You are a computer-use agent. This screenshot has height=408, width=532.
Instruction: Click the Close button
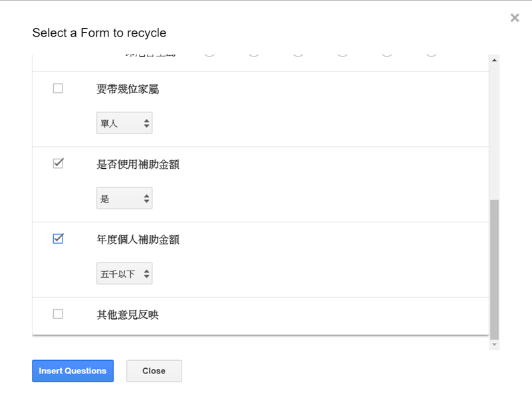point(154,371)
